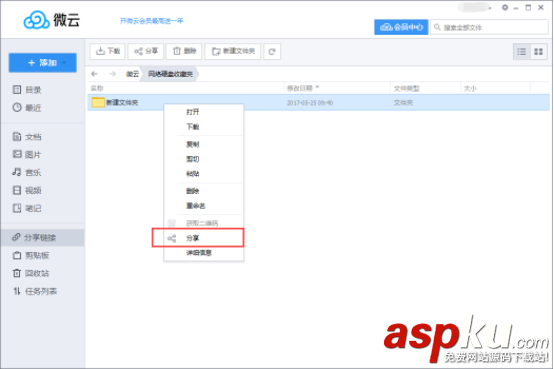
Task: Show 最近 recent files
Action: [27, 107]
